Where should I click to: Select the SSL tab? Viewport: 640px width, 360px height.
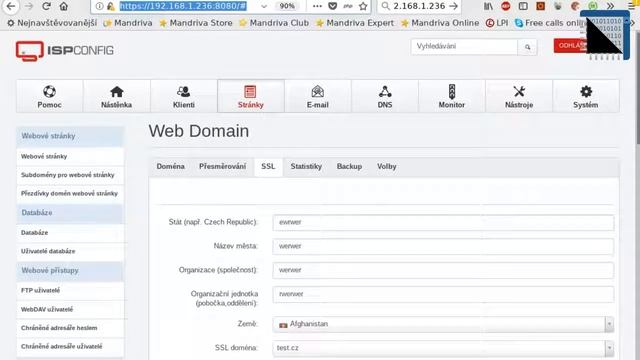268,167
